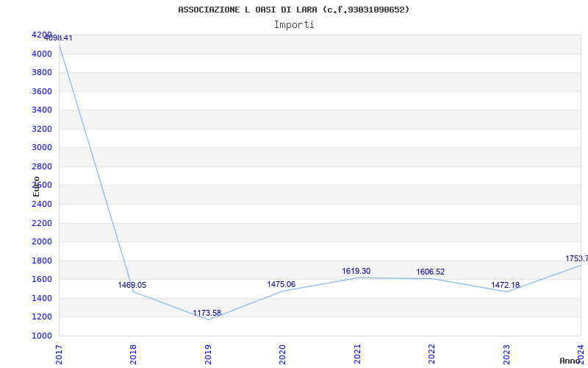This screenshot has height=368, width=588.
Task: Click the x-axis year 2023
Action: pyautogui.click(x=506, y=354)
